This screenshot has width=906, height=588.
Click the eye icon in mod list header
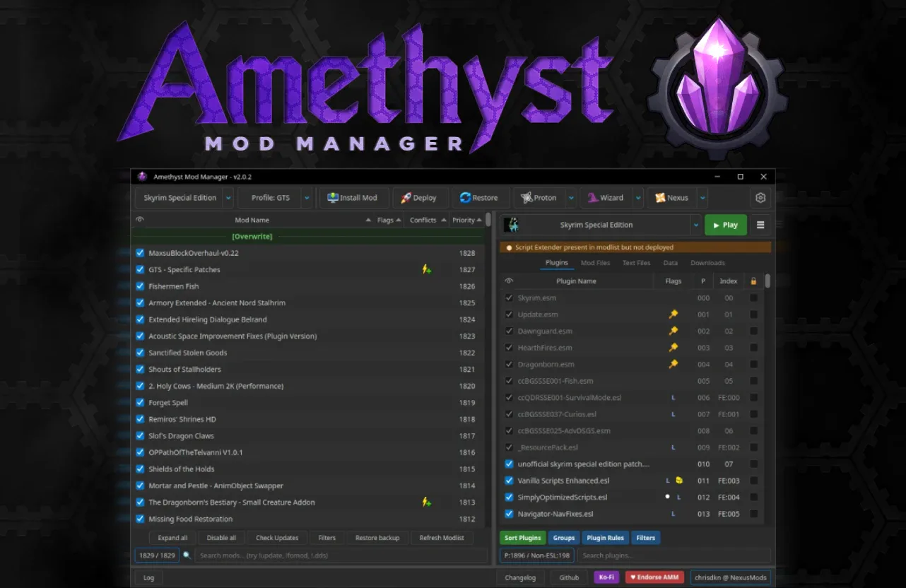click(140, 220)
